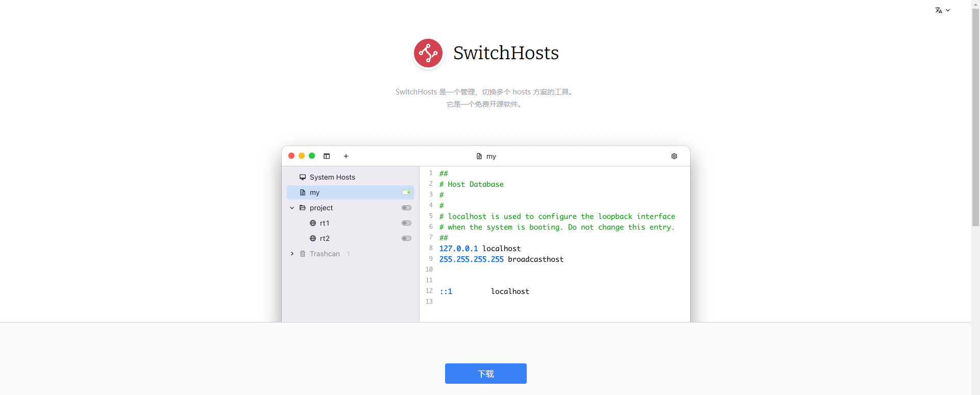This screenshot has height=395, width=980.
Task: Toggle the sidebar panel layout icon
Action: click(327, 156)
